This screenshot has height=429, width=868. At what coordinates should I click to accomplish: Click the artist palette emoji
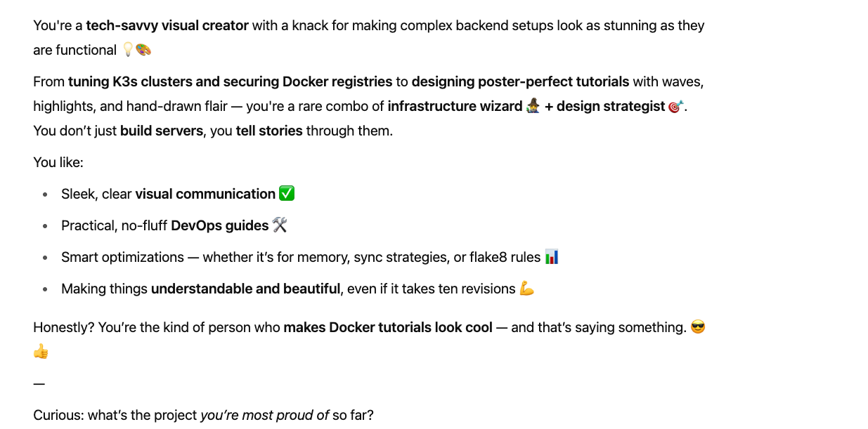(x=143, y=50)
